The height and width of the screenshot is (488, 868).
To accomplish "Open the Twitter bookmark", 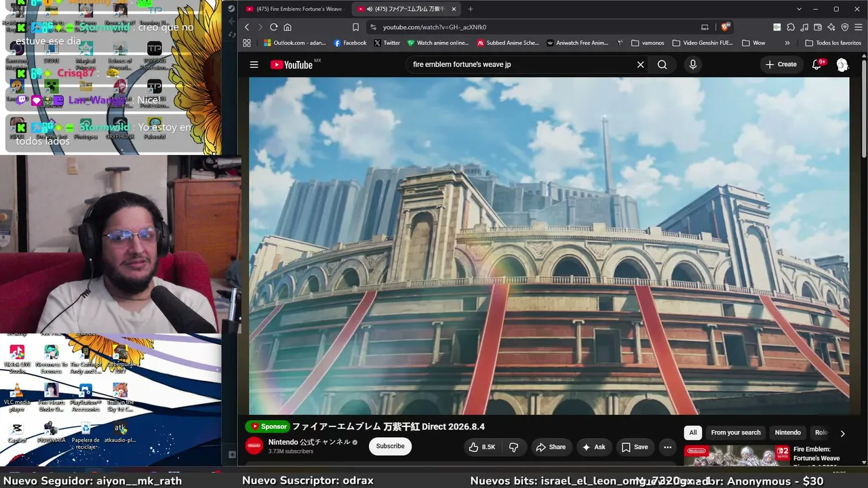I will pos(387,43).
